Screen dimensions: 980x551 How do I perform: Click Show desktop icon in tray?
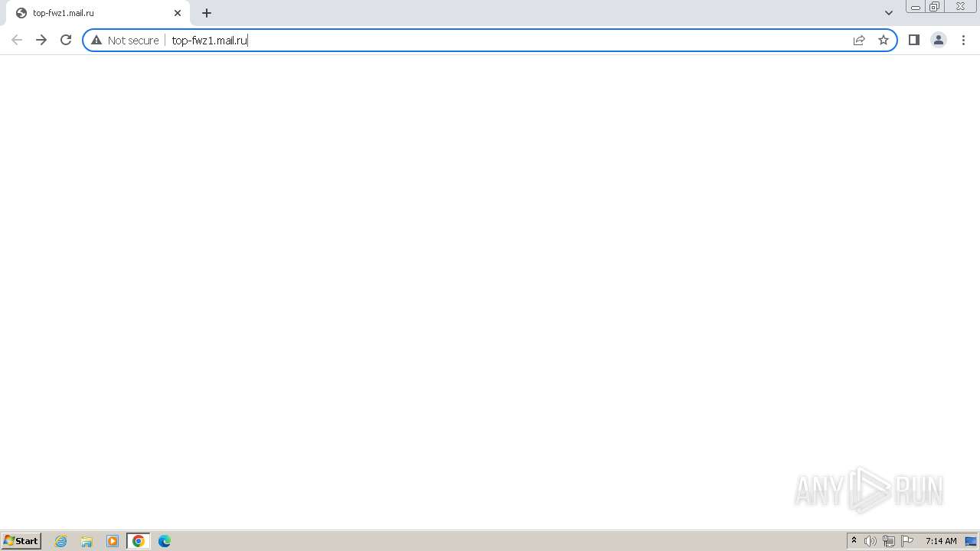pos(972,541)
